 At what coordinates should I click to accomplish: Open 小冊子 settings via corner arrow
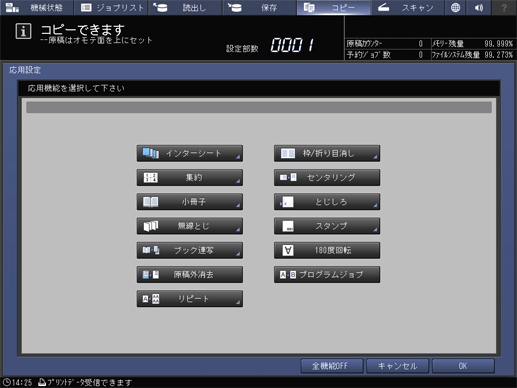tap(238, 205)
